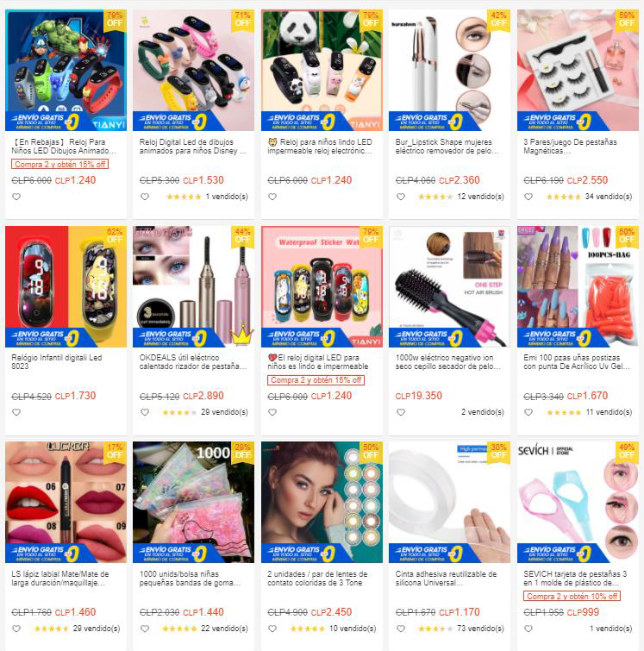Click 'Compra 2 y obtén 10% off' SEVICH promo
Image resolution: width=644 pixels, height=651 pixels.
(572, 597)
